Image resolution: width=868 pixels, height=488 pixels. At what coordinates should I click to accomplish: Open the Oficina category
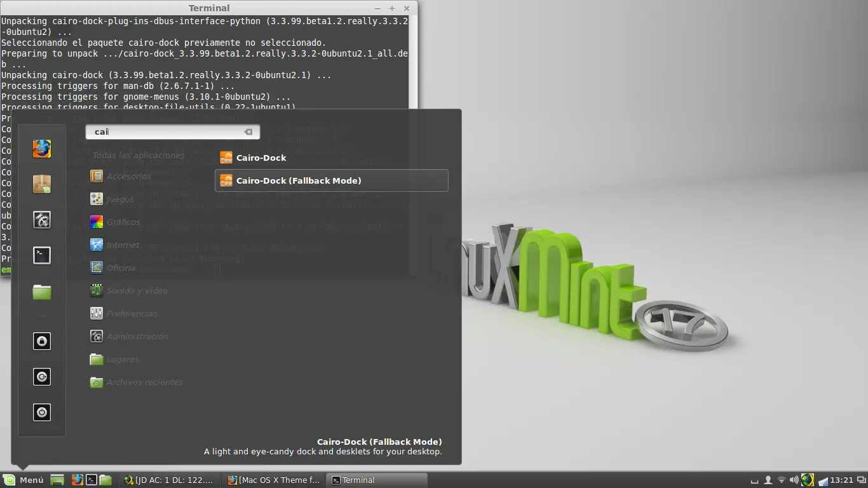(x=113, y=268)
